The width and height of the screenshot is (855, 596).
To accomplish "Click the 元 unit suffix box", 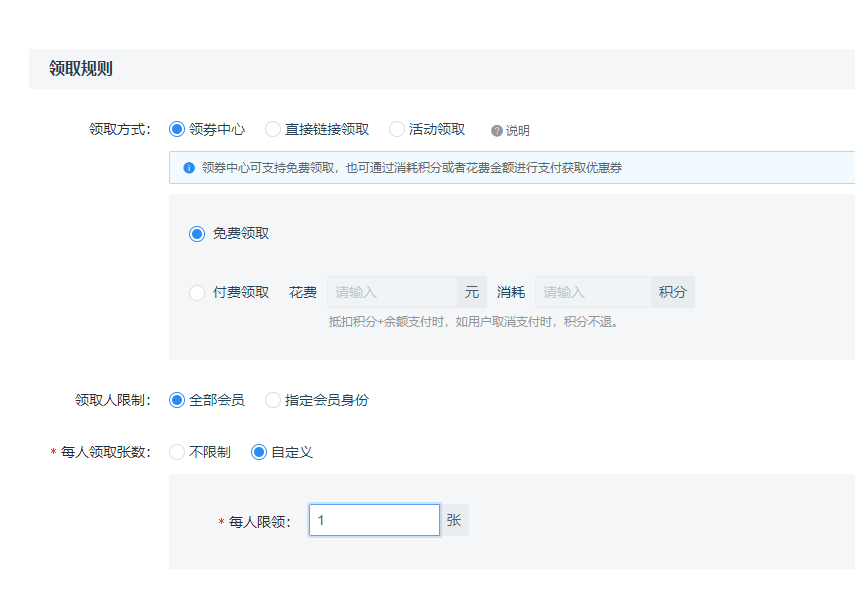I will [x=472, y=292].
